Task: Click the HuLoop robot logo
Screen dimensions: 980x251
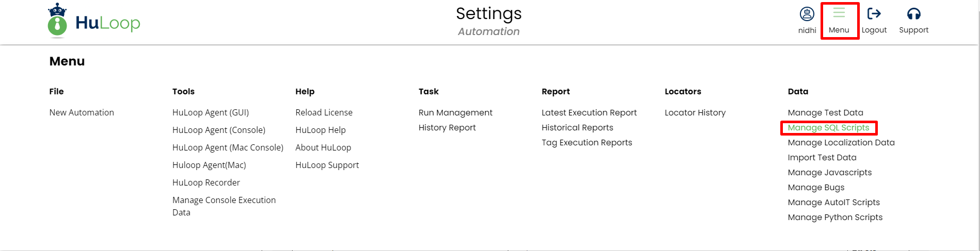Action: click(57, 21)
